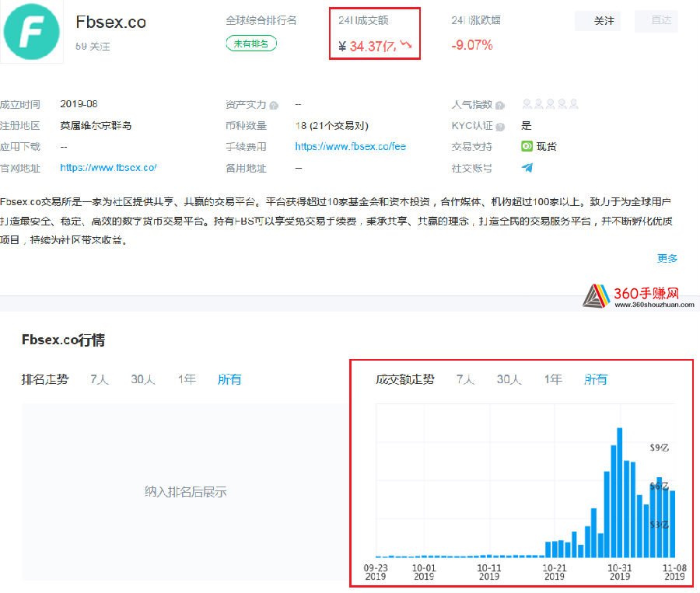
Task: Click the 24H成交额 label
Action: (x=363, y=20)
